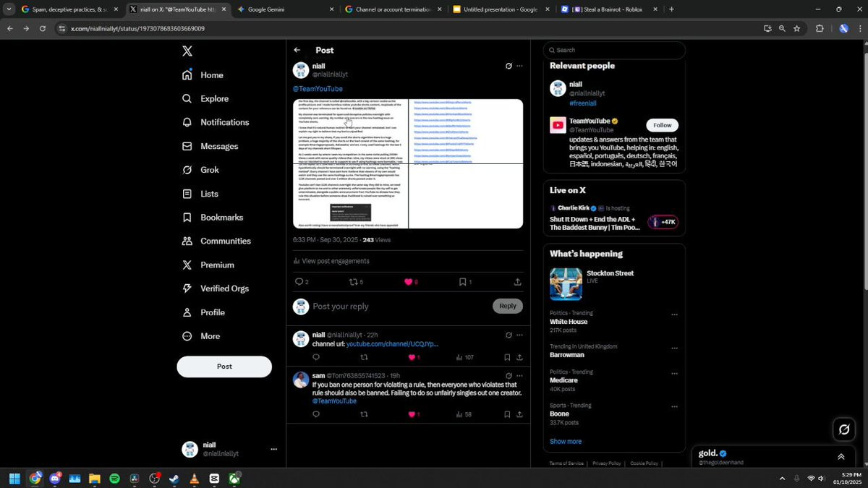Switch to the Google Gemini browser tab
The width and height of the screenshot is (868, 488).
point(286,9)
